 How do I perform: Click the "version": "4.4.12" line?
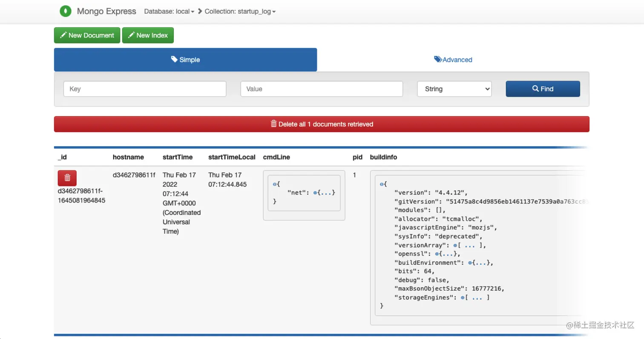pos(431,193)
